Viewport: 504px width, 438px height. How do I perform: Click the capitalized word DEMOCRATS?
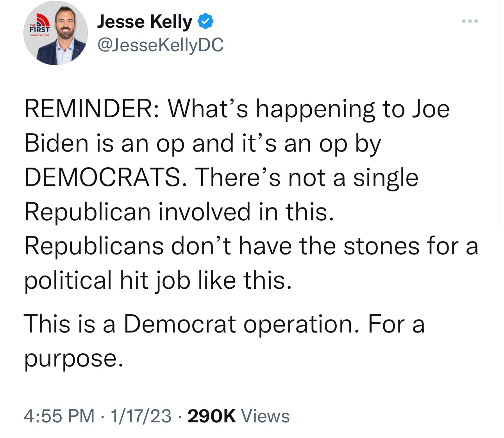click(x=102, y=177)
